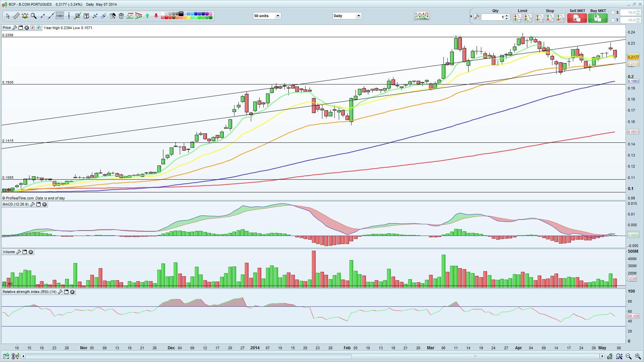Select the text annotation tool
This screenshot has height=362, width=644.
click(x=86, y=16)
